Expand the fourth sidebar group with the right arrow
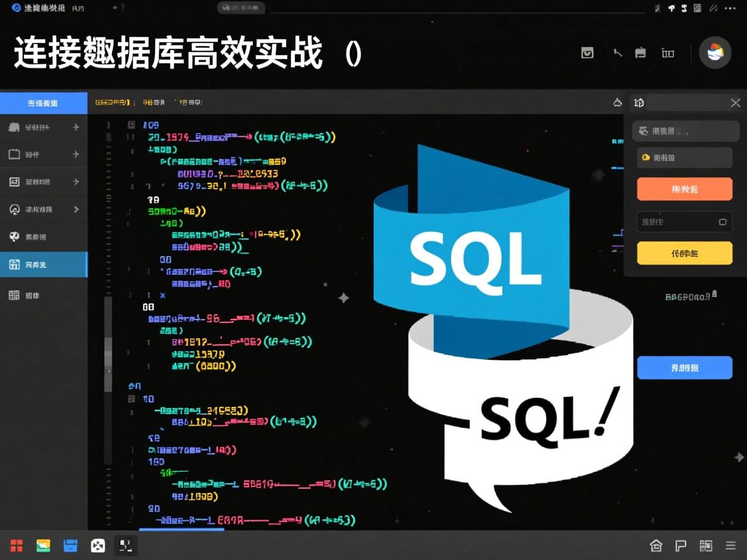Image resolution: width=747 pixels, height=560 pixels. (x=77, y=209)
